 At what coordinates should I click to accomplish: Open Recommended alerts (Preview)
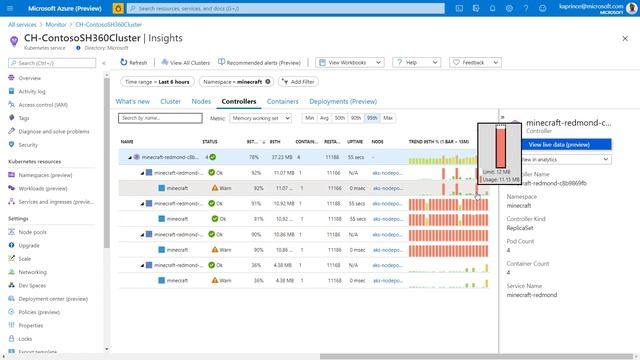pos(260,62)
